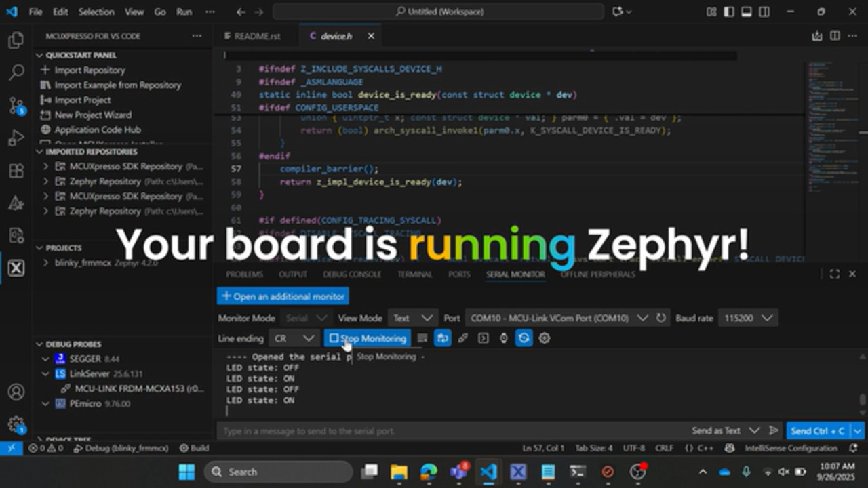
Task: Open the Line ending CR dropdown
Action: [293, 338]
